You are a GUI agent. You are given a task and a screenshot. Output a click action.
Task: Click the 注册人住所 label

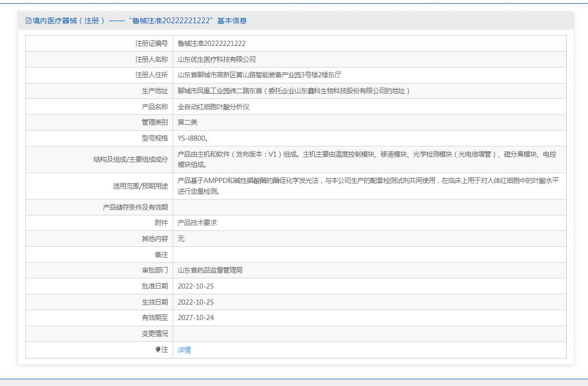pyautogui.click(x=152, y=75)
